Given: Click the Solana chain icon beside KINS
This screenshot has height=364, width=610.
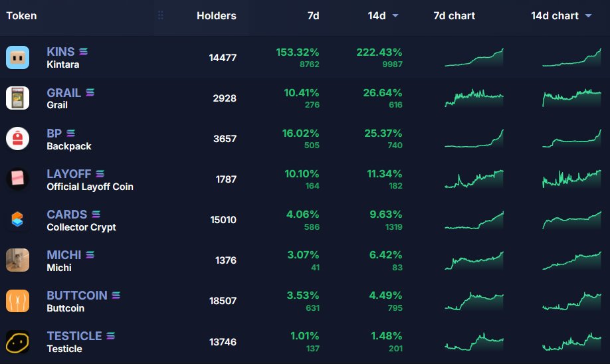Looking at the screenshot, I should [83, 51].
